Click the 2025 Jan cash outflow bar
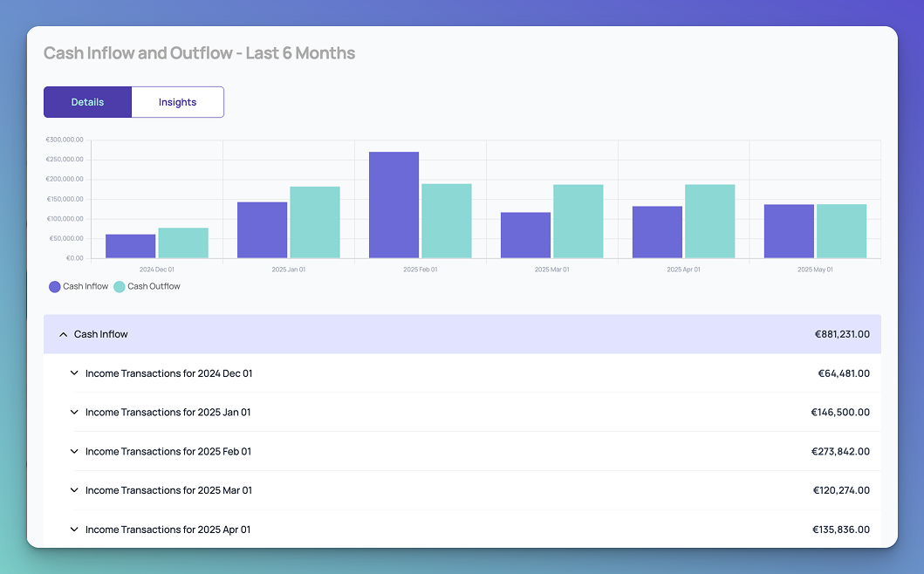The height and width of the screenshot is (574, 924). (315, 222)
